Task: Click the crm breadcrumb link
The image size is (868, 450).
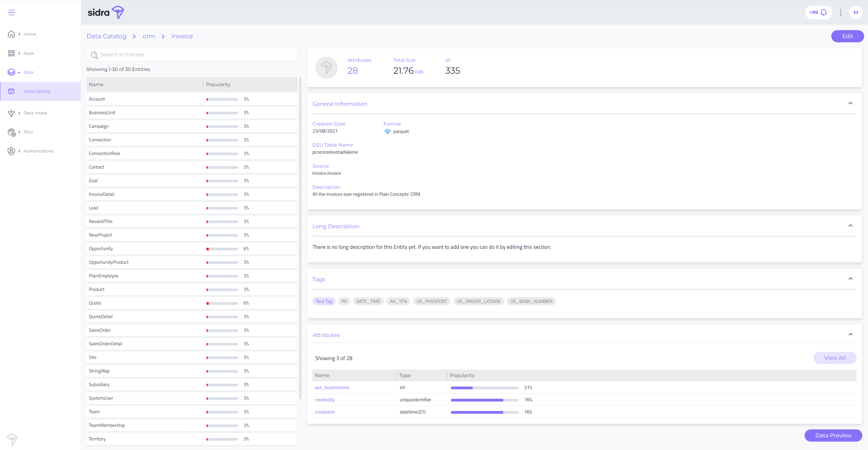Action: pyautogui.click(x=149, y=36)
